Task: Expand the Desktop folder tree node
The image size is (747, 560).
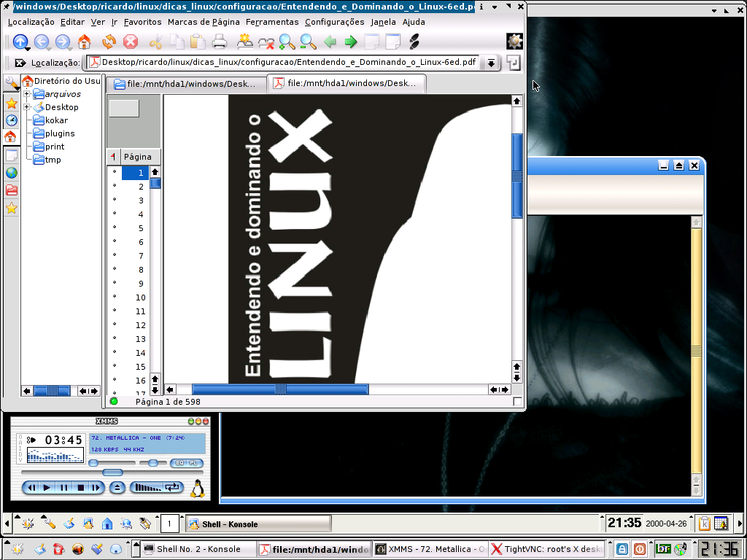Action: (27, 106)
